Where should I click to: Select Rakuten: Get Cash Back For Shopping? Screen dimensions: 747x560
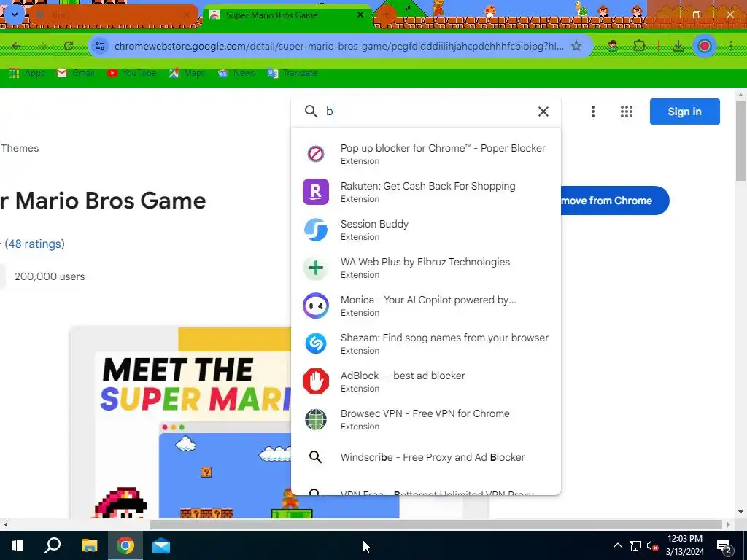coord(427,186)
